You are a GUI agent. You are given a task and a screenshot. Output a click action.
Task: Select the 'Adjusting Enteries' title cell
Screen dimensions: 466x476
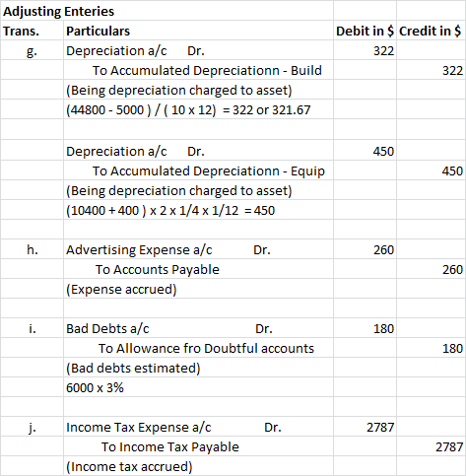(166, 11)
